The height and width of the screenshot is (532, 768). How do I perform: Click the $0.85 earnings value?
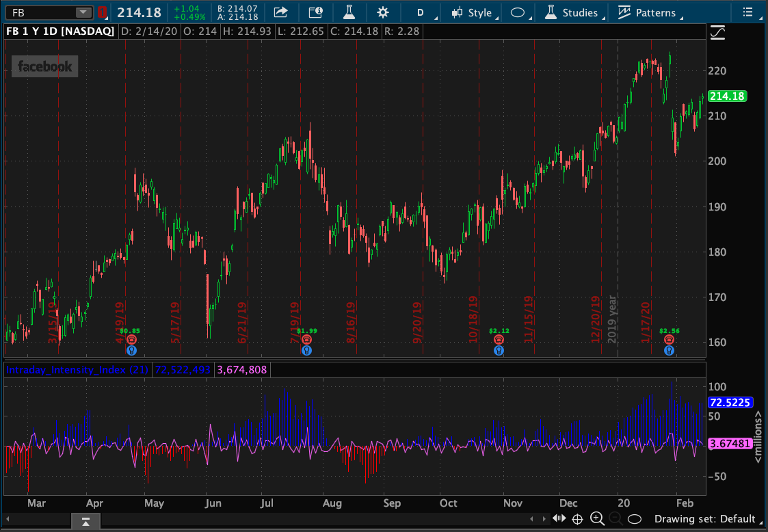pos(130,331)
